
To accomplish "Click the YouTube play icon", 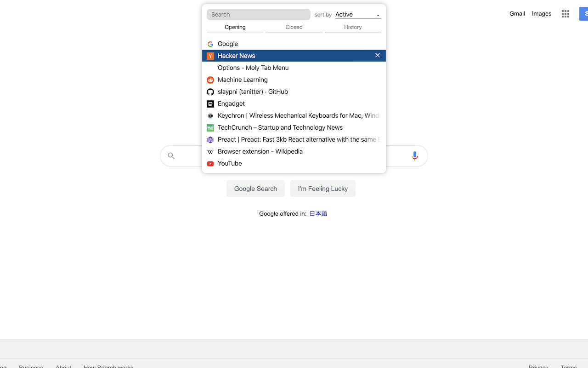I will (x=210, y=164).
